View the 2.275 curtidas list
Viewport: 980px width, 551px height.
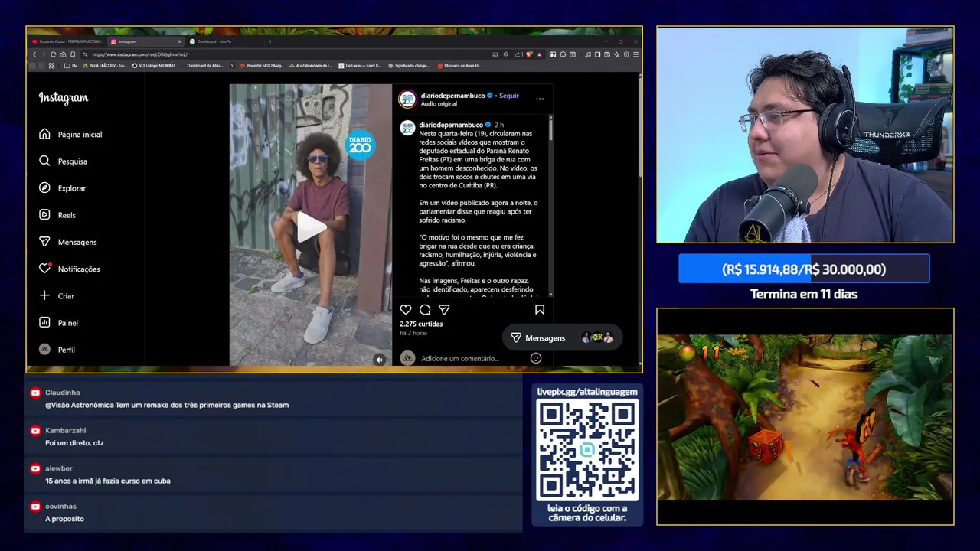click(421, 324)
